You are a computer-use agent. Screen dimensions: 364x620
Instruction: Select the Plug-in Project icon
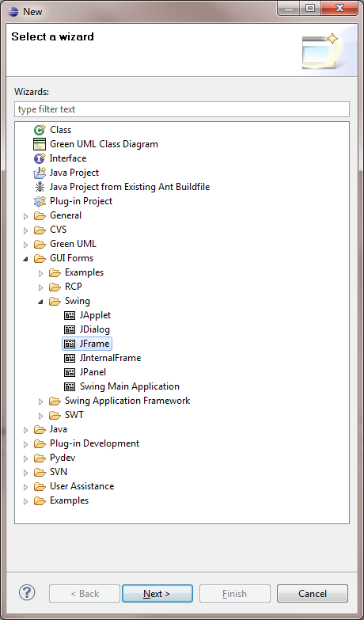[x=40, y=201]
